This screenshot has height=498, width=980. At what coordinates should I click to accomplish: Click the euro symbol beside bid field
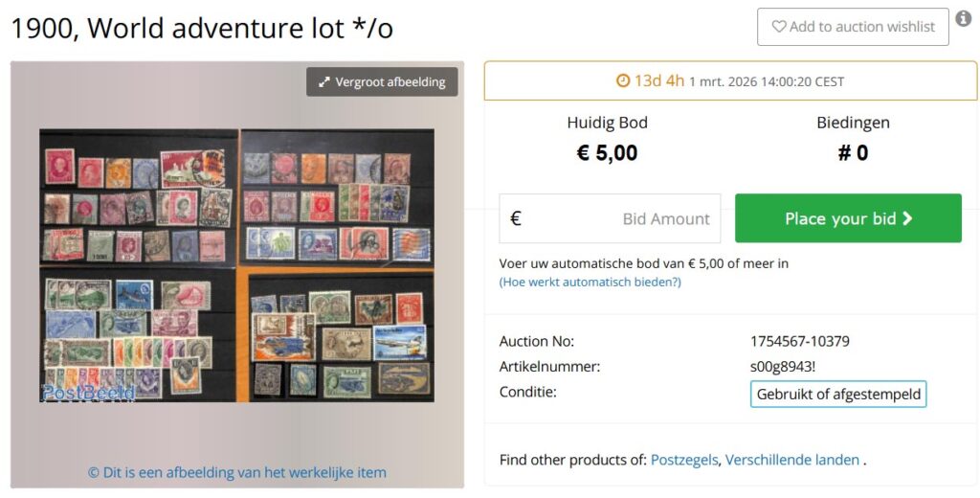516,218
